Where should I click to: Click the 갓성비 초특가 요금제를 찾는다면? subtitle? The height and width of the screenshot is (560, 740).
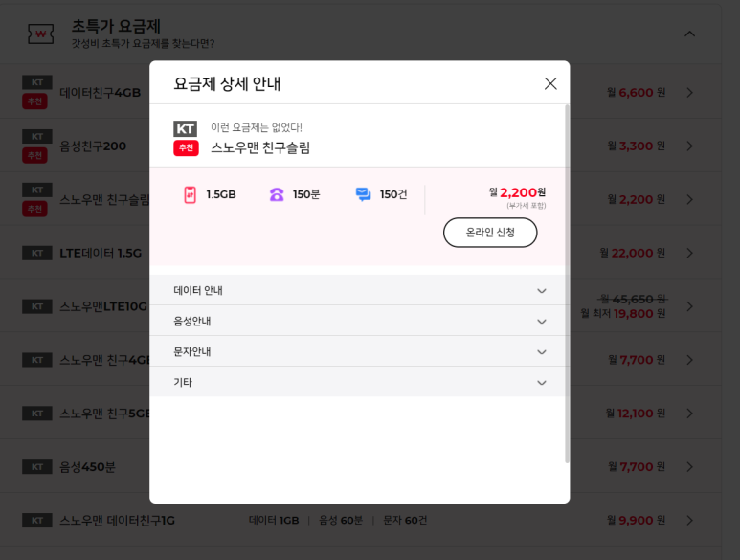(x=143, y=44)
